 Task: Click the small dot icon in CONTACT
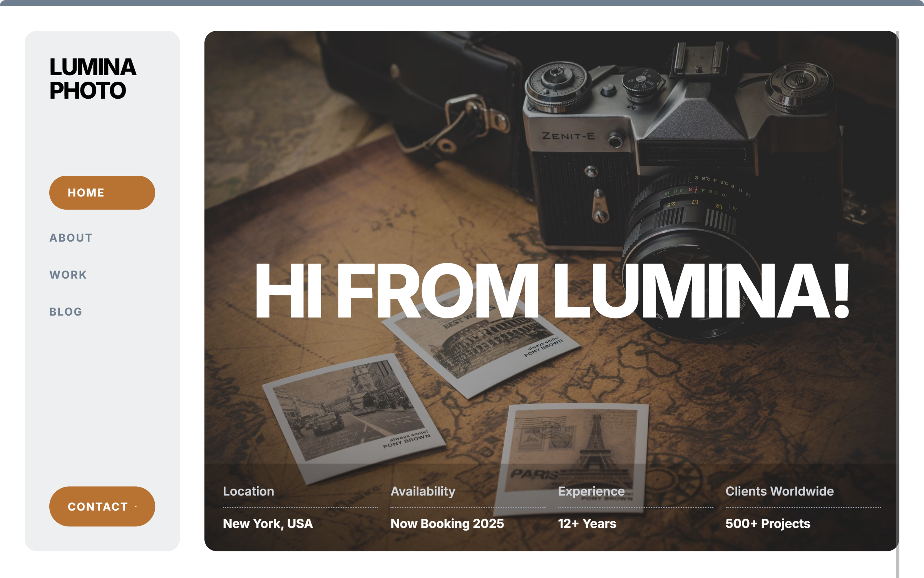(x=136, y=506)
